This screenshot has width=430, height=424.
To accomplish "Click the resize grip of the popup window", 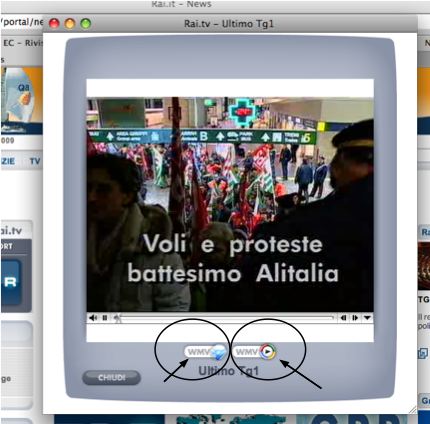I will [x=413, y=410].
